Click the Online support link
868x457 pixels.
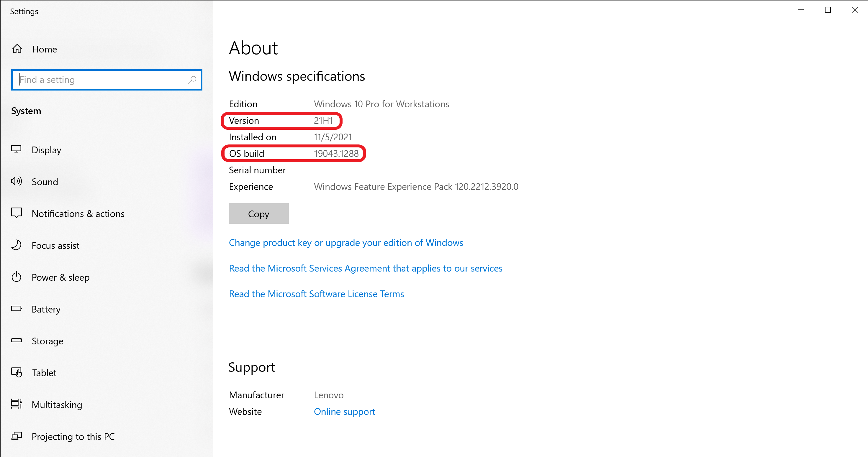(344, 412)
